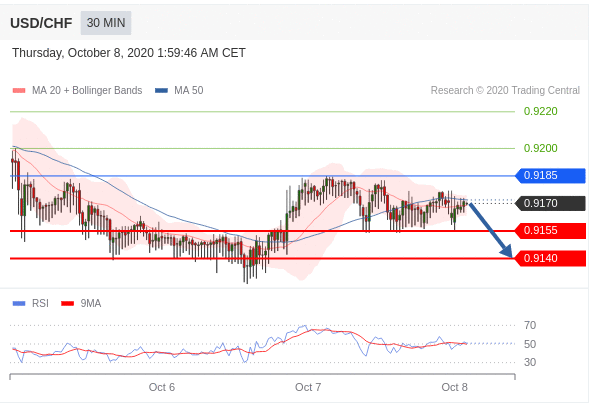The image size is (589, 407).
Task: Click the blue 0.9185 pivot price tag
Action: point(550,176)
